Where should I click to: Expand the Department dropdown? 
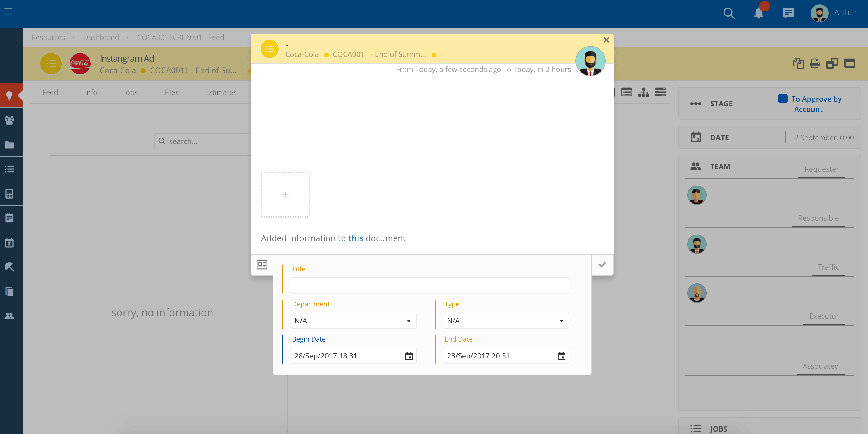pos(354,321)
